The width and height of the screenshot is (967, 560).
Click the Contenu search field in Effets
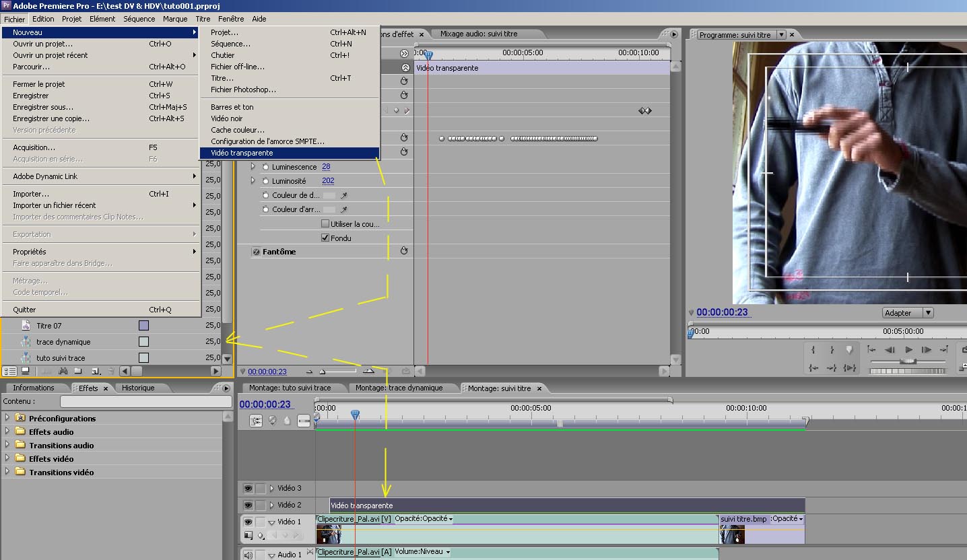click(146, 401)
